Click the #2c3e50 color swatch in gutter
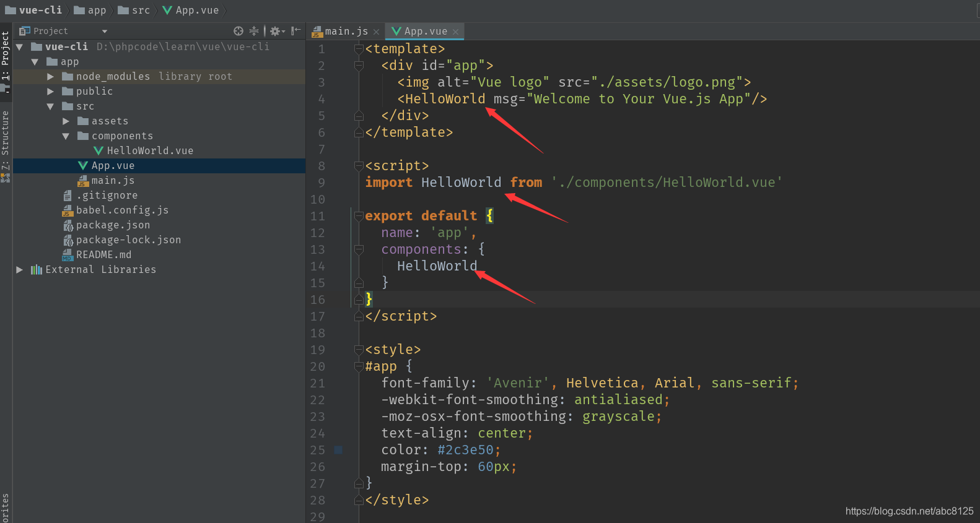 click(x=338, y=450)
